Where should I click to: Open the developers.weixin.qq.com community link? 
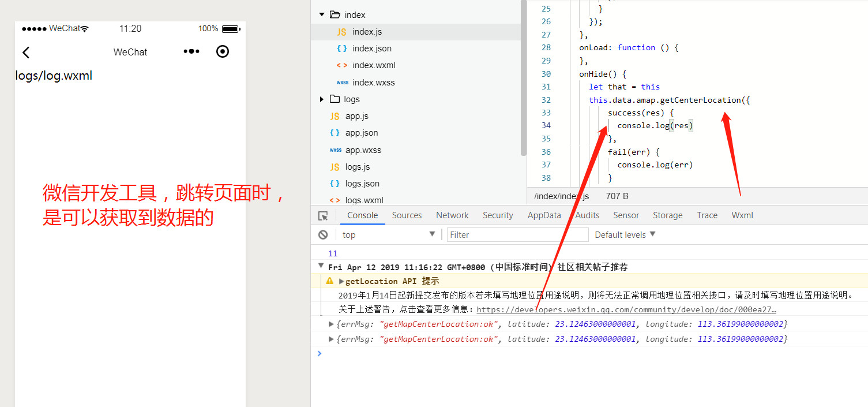click(626, 309)
